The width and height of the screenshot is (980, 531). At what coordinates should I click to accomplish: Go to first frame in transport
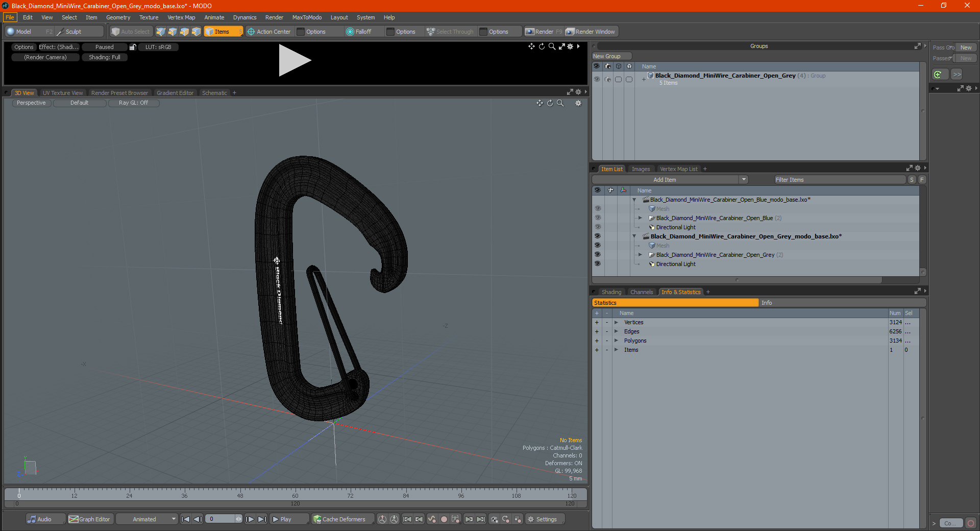point(186,519)
